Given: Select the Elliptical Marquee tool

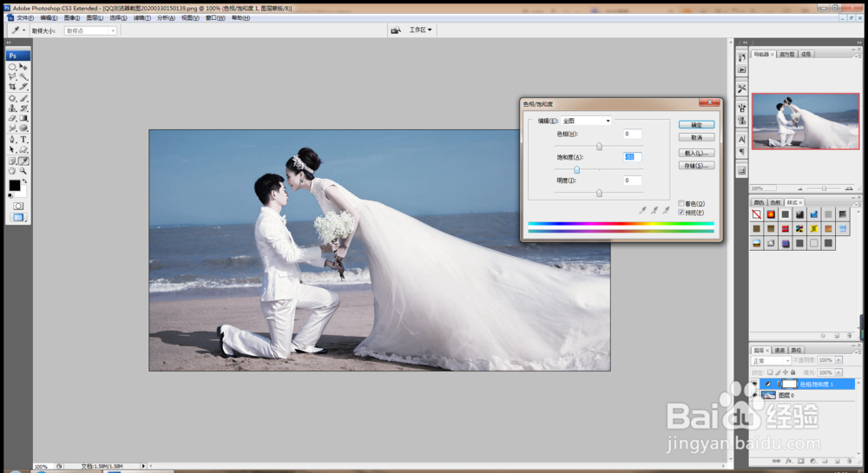Looking at the screenshot, I should tap(12, 66).
